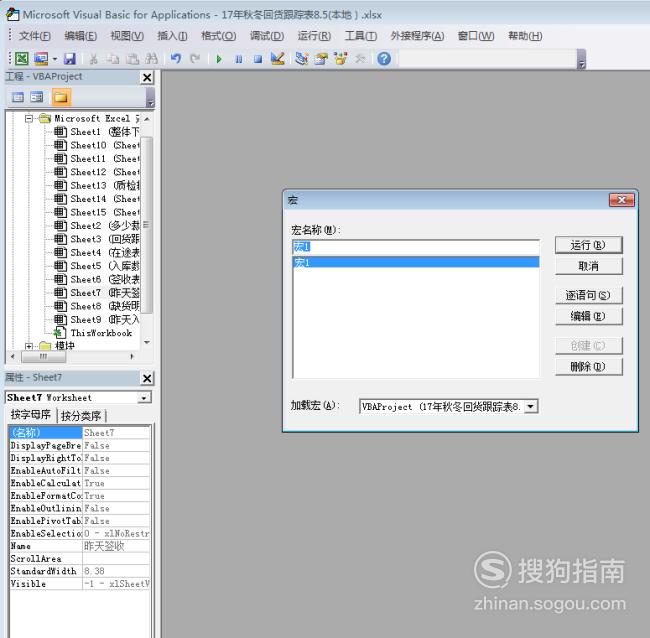Screen dimensions: 650x638
Task: Click the View Code icon in project panel
Action: pos(18,98)
